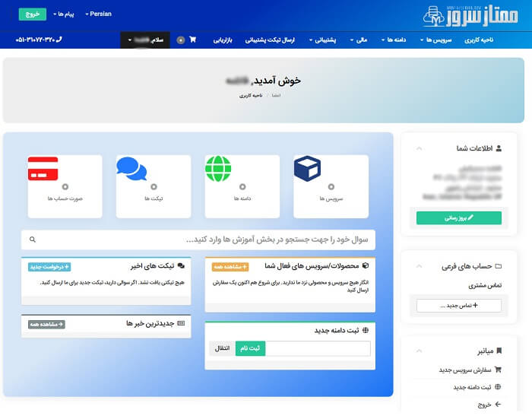Open the سلام user account dropdown
Image resolution: width=532 pixels, height=419 pixels.
[x=145, y=40]
